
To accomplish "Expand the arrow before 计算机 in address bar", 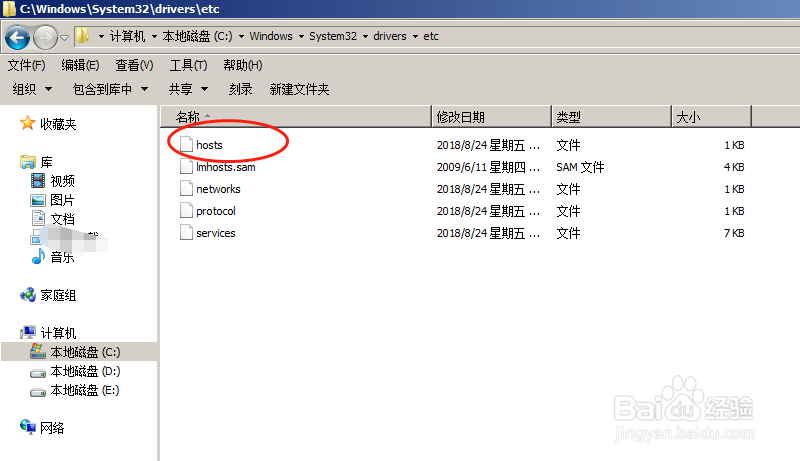I will click(101, 36).
